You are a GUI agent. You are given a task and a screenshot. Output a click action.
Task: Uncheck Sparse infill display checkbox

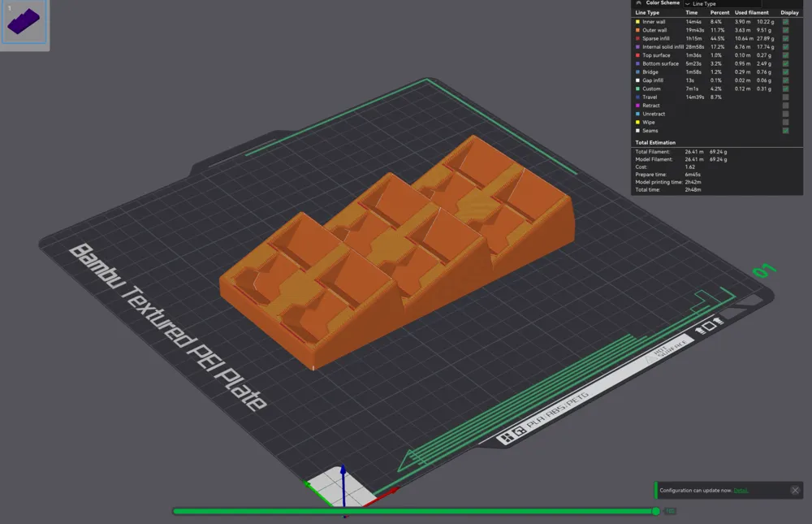click(x=785, y=38)
